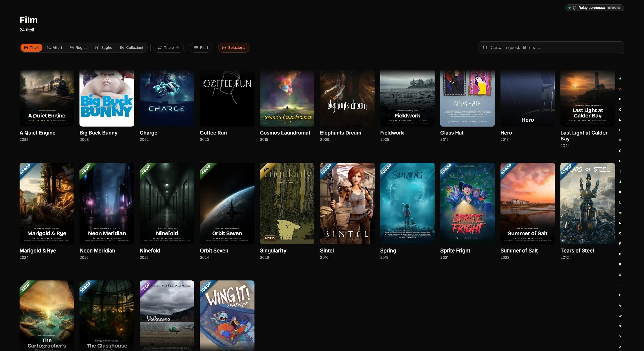Click the Coffee Run title link
Image resolution: width=644 pixels, height=351 pixels.
pyautogui.click(x=213, y=133)
